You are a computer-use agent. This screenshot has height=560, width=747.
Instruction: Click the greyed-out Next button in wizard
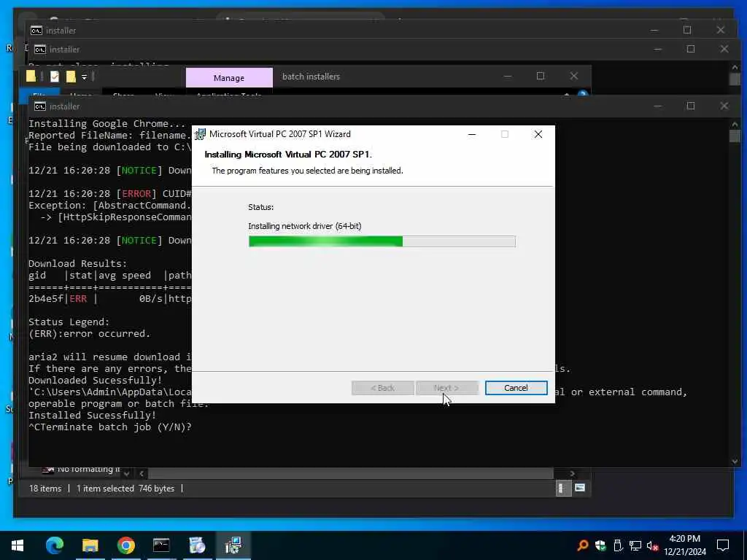pos(446,388)
